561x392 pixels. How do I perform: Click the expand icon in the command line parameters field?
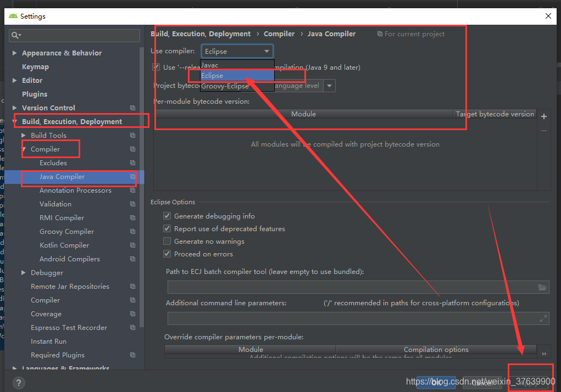pos(542,318)
